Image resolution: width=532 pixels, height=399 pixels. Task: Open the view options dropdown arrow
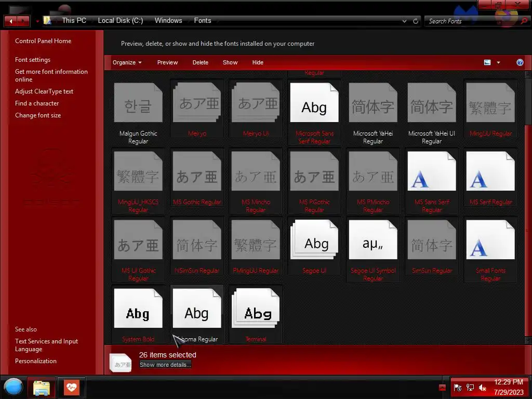coord(498,62)
